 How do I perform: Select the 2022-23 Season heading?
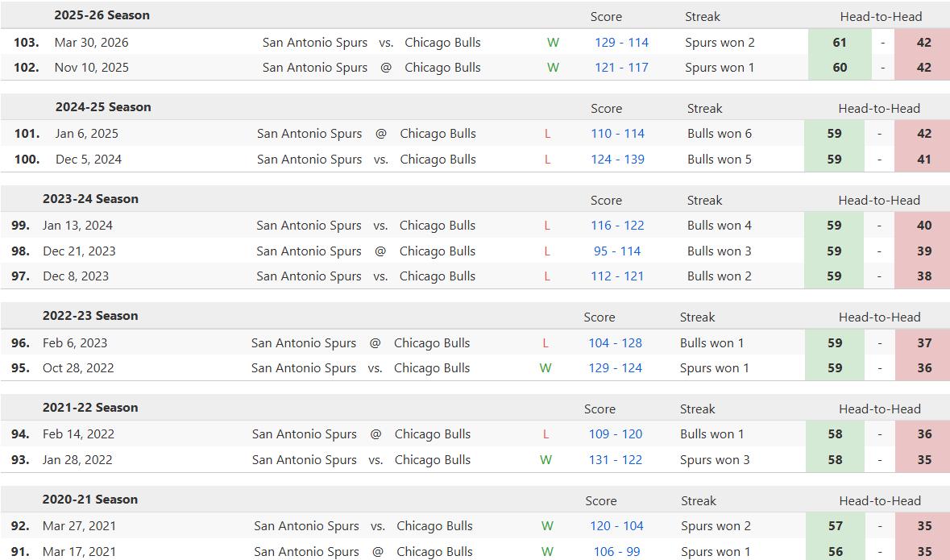click(90, 316)
